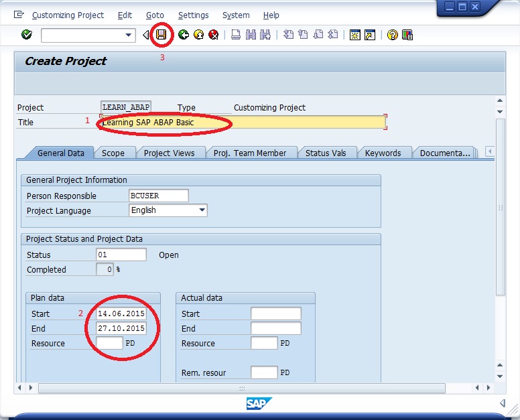The height and width of the screenshot is (420, 520).
Task: Click the Find binoculars icon
Action: pyautogui.click(x=251, y=34)
